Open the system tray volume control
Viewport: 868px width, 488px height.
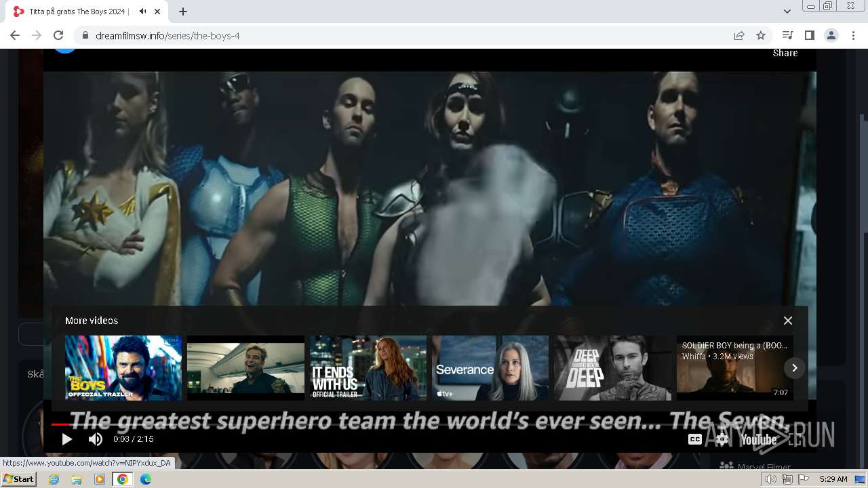[x=771, y=479]
